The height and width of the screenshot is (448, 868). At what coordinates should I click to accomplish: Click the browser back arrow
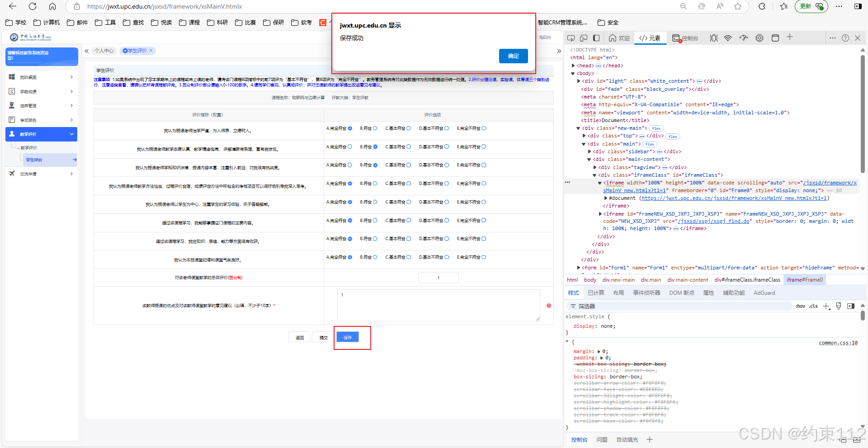coord(13,6)
